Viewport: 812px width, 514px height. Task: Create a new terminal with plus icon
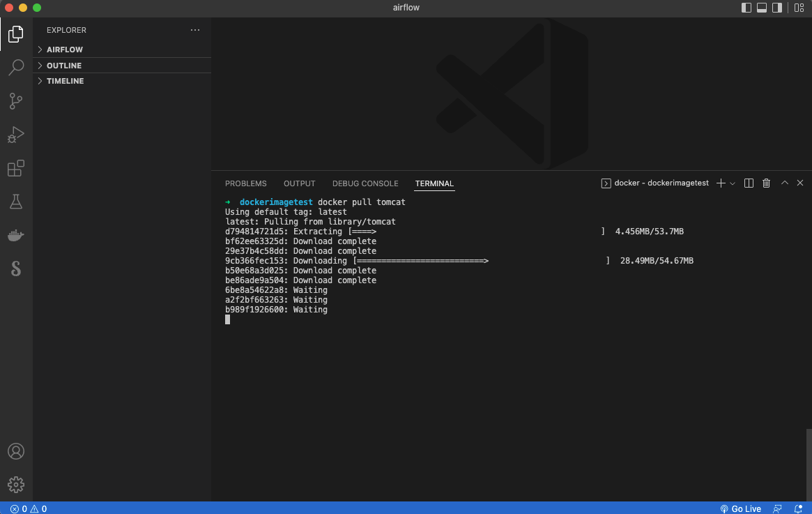pyautogui.click(x=720, y=183)
